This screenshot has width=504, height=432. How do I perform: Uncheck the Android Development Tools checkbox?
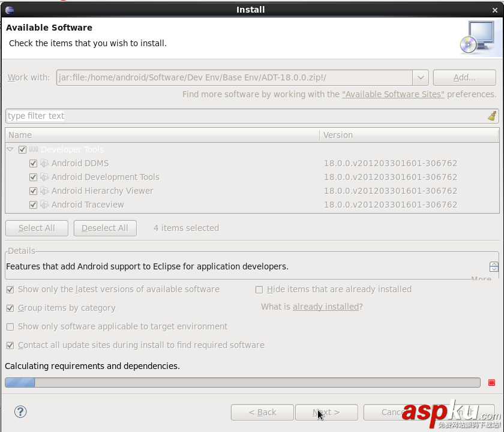[33, 177]
